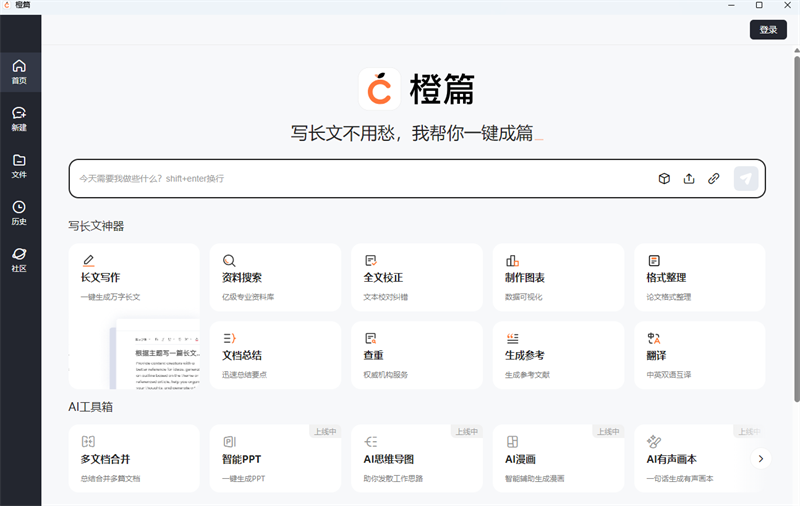The image size is (800, 506).
Task: Select the 智能PPT title text
Action: pyautogui.click(x=241, y=459)
